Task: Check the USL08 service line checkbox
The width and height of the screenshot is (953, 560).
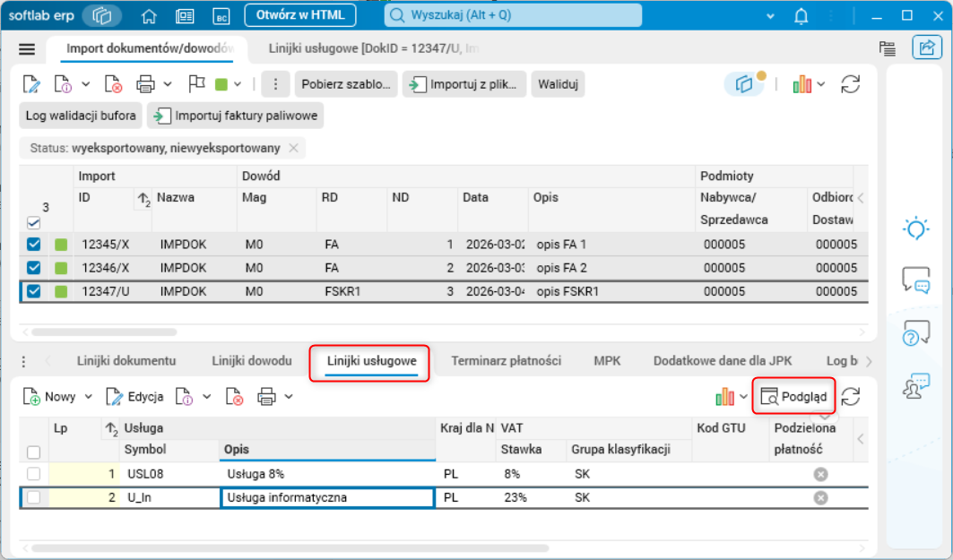Action: click(x=33, y=474)
